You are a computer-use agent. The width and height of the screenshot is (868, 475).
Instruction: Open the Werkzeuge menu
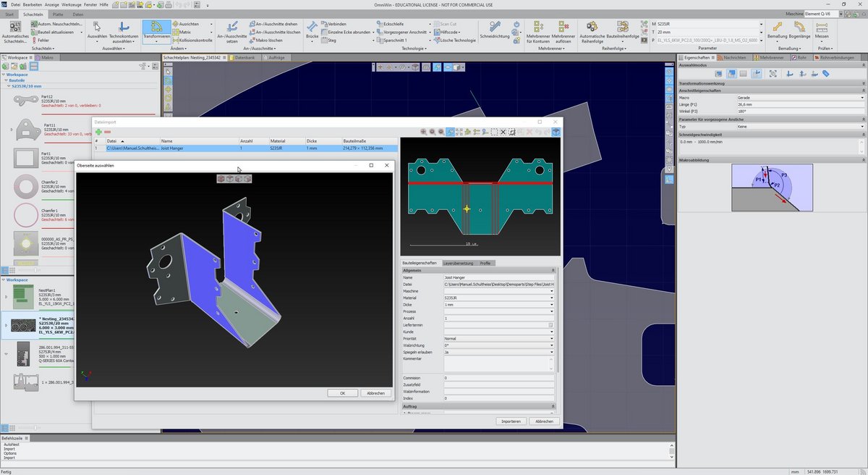[x=71, y=4]
